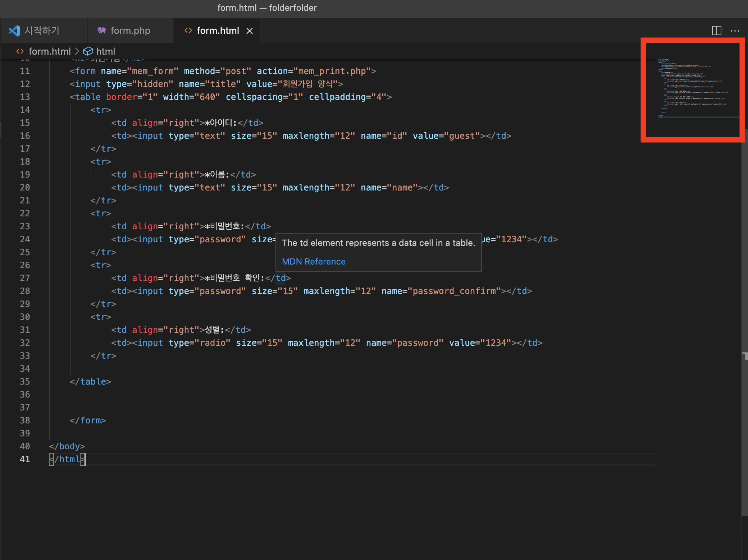Click the HTML file icon on form.html tab
Viewport: 748px width, 560px height.
coord(188,31)
